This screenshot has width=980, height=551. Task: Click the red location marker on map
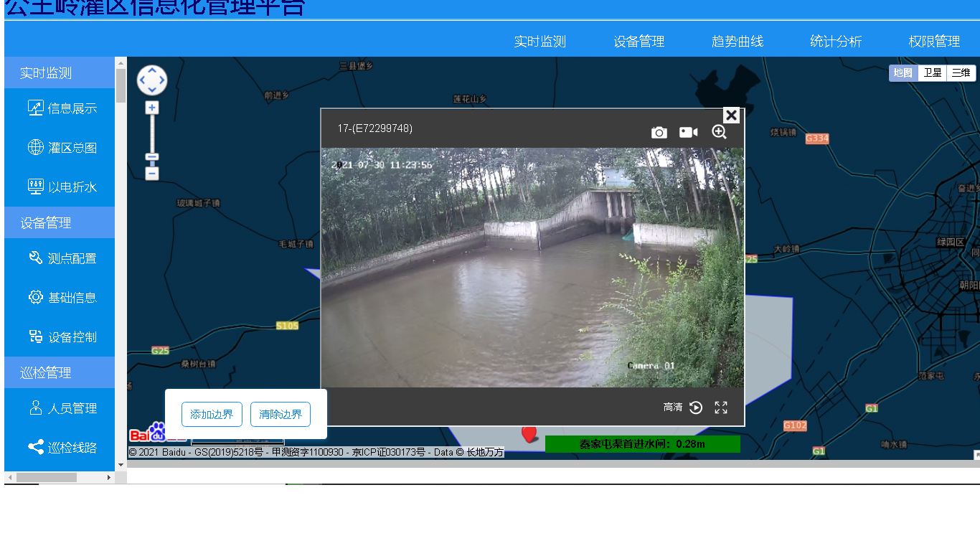pyautogui.click(x=529, y=433)
